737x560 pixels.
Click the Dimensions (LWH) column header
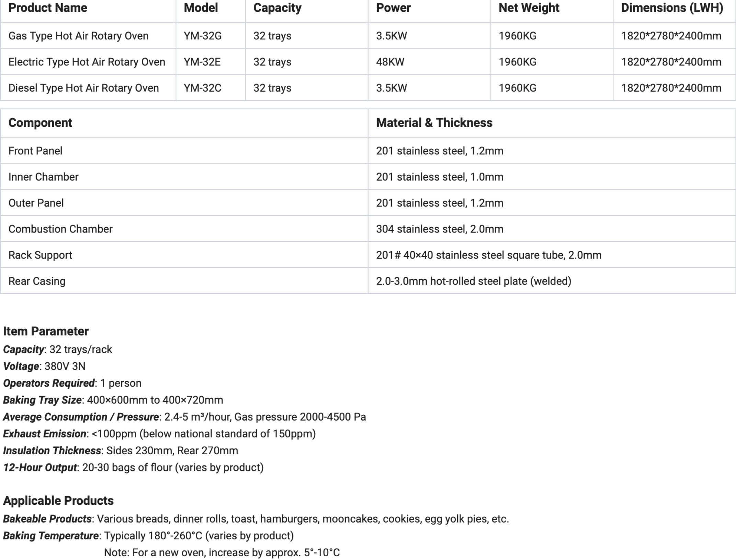click(x=672, y=8)
